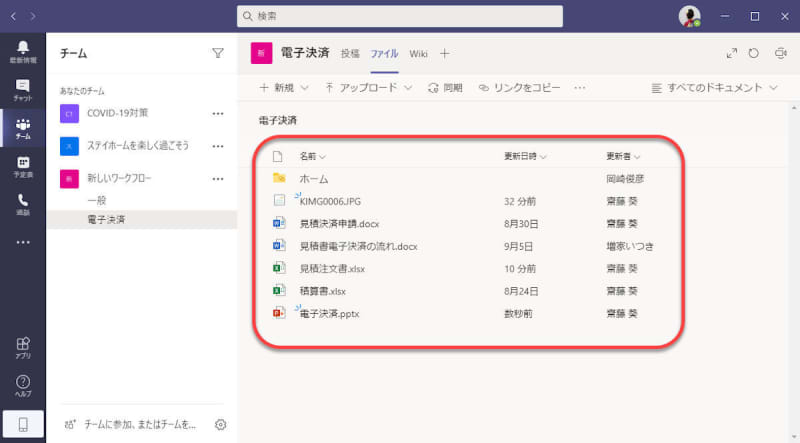This screenshot has height=443, width=800.
Task: Click the search box at top
Action: pos(399,16)
